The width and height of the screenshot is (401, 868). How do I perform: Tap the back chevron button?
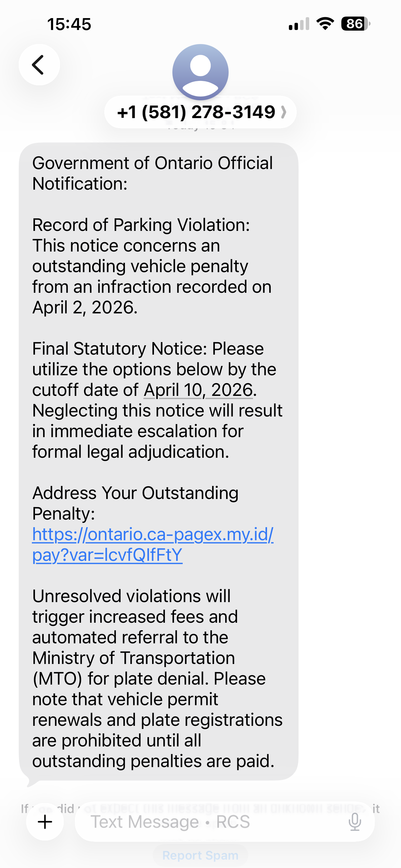39,65
